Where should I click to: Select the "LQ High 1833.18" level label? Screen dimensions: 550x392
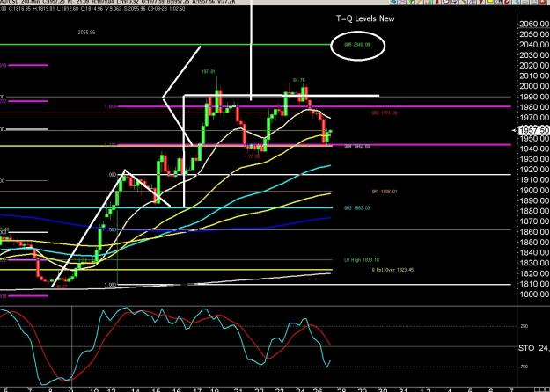click(x=362, y=260)
